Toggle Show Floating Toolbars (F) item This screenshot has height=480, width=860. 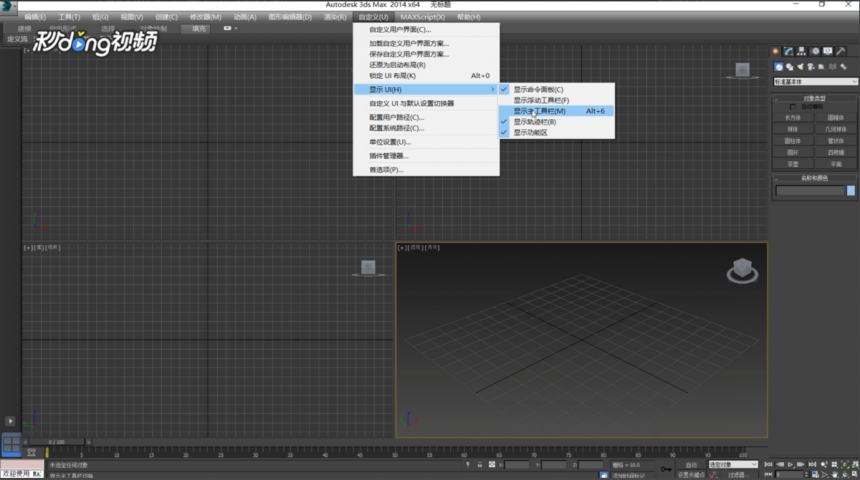[556, 100]
